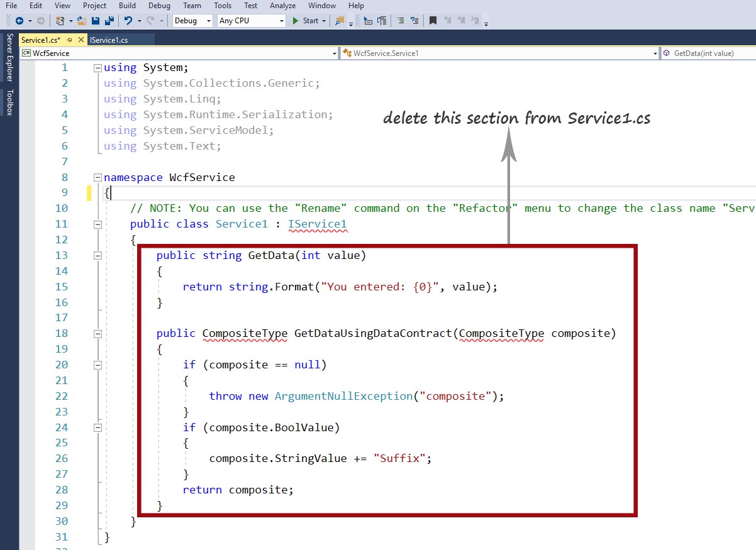Click the System.ServiceModel using line

coord(189,130)
